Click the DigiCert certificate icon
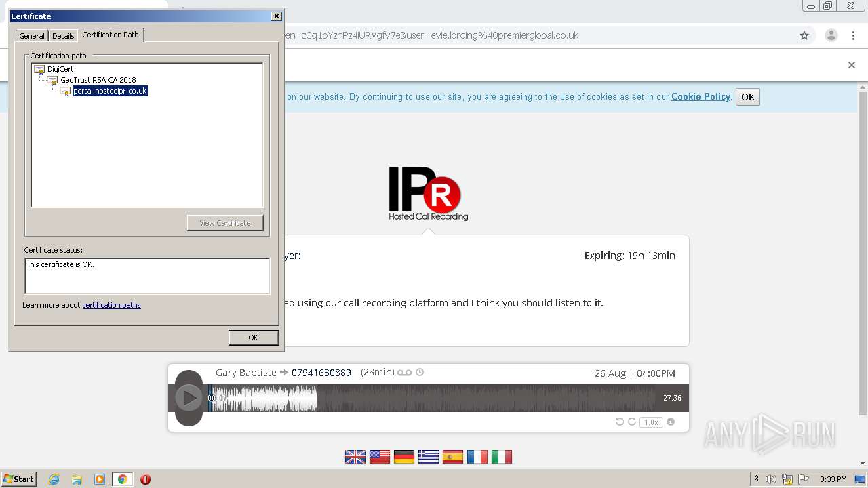 39,69
